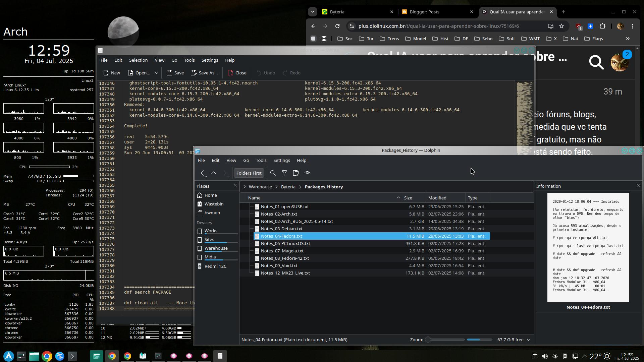Click the Dolphin back arrow
The image size is (644, 362).
pyautogui.click(x=202, y=173)
